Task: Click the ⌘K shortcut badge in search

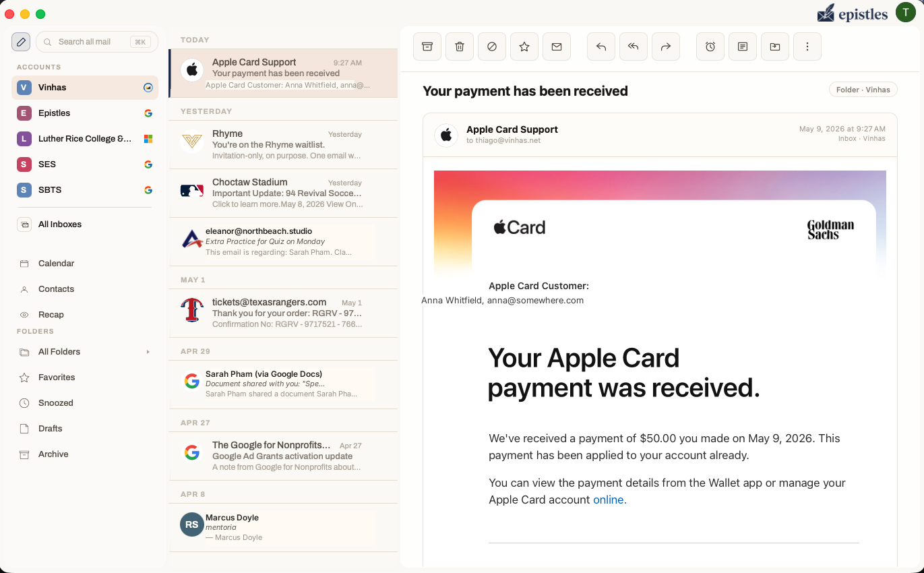Action: pos(140,42)
